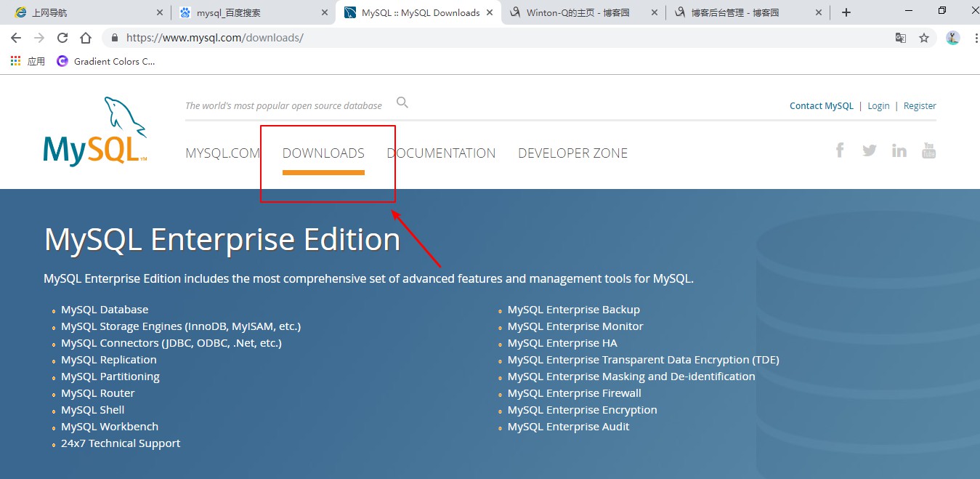The width and height of the screenshot is (980, 479).
Task: Select the MySQL LinkedIn icon
Action: (x=899, y=150)
